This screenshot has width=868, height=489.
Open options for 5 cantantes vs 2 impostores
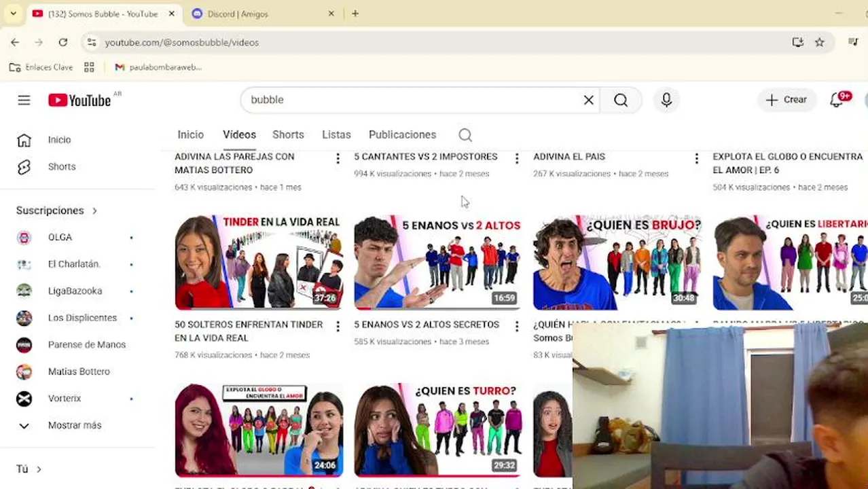[x=517, y=159]
